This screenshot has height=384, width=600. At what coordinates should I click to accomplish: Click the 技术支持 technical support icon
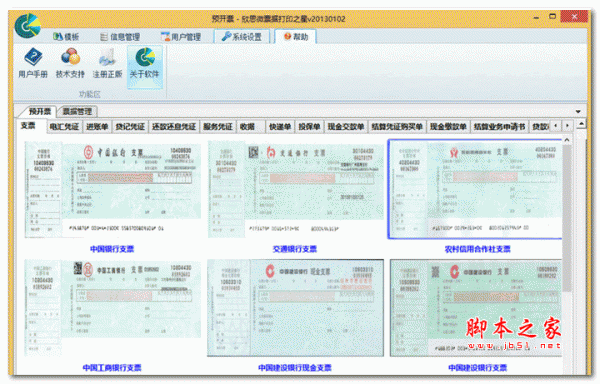tap(70, 63)
